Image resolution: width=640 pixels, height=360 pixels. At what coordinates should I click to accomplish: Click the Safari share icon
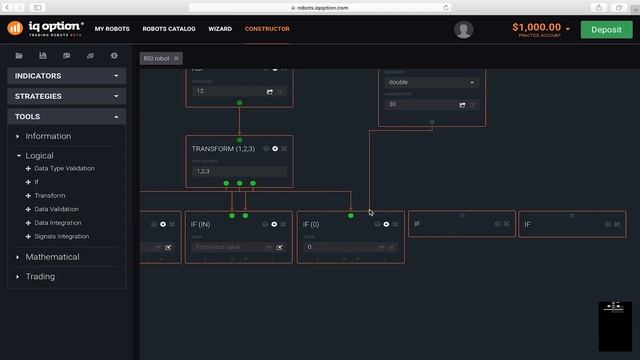click(599, 7)
